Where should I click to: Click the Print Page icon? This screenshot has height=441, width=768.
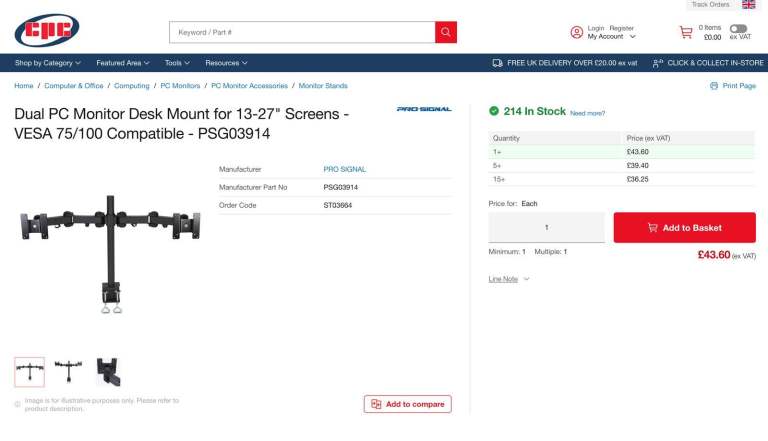pos(714,86)
